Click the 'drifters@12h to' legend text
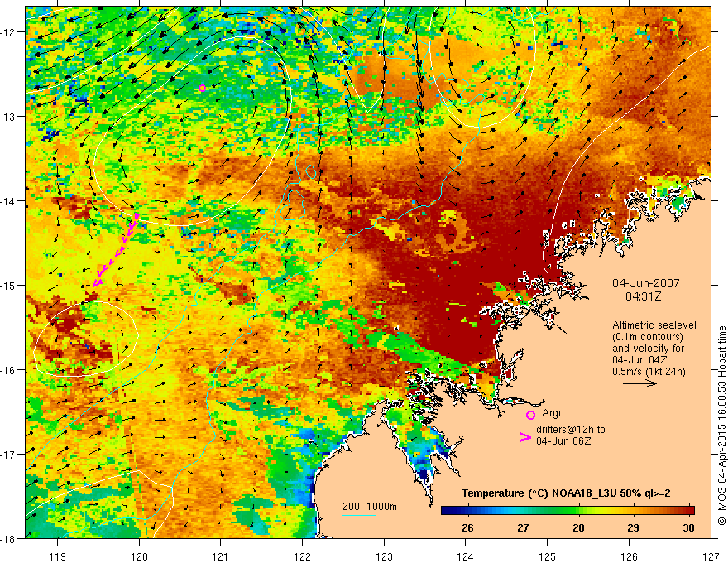Screen dimensions: 728x563 (571, 430)
